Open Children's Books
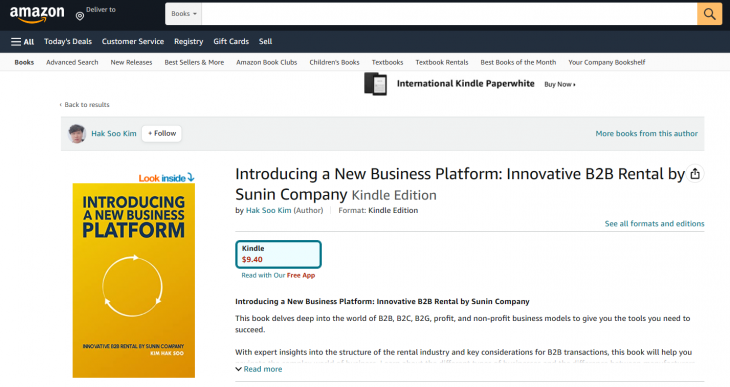 (x=334, y=62)
